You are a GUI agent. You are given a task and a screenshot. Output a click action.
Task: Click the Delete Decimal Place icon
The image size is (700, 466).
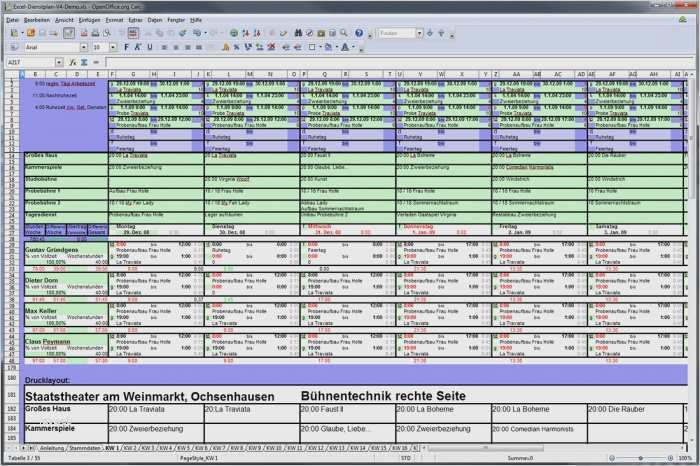[x=271, y=47]
